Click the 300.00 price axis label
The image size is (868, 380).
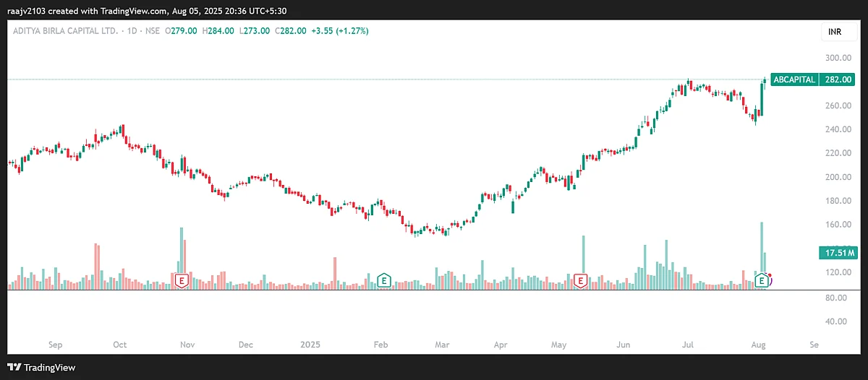837,58
